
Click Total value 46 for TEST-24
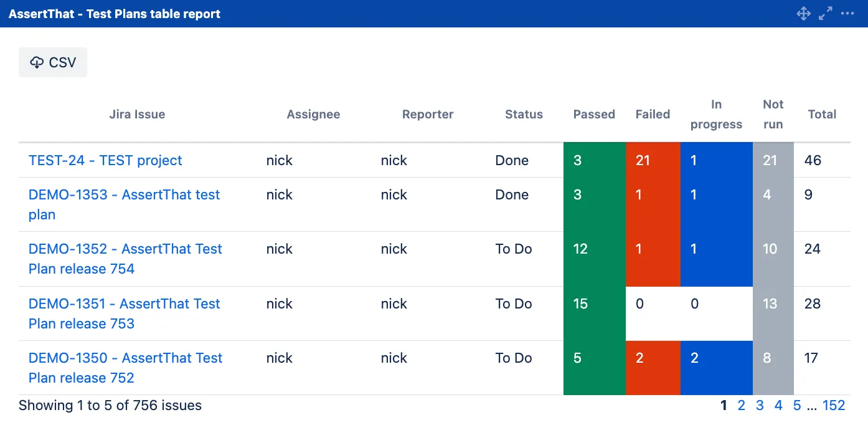point(813,160)
